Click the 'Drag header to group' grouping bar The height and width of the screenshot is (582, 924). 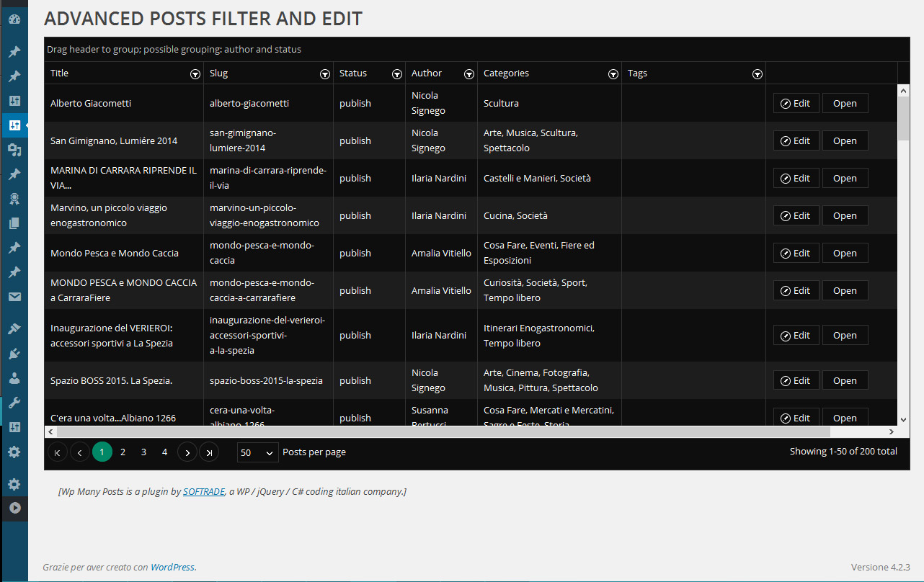click(x=476, y=50)
